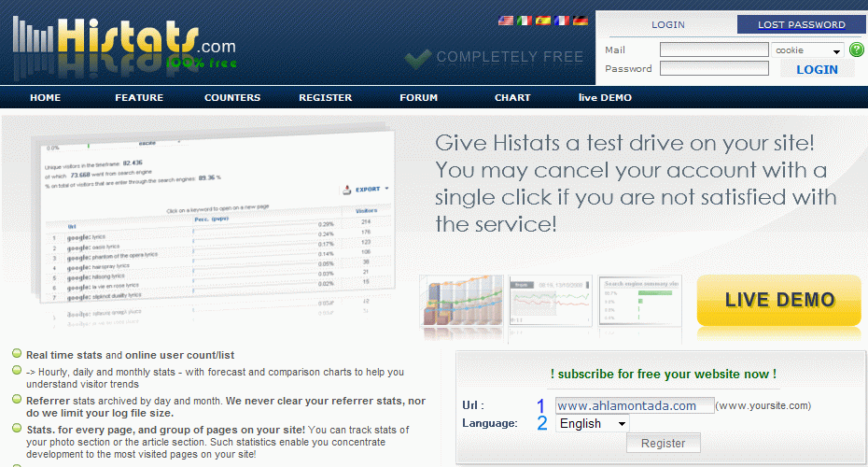Focus the Mail input field
Screen dimensions: 868x467
714,50
